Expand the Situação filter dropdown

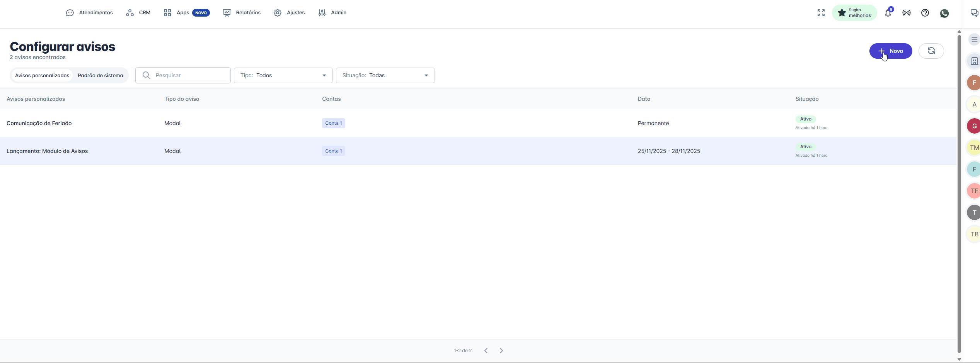(385, 75)
